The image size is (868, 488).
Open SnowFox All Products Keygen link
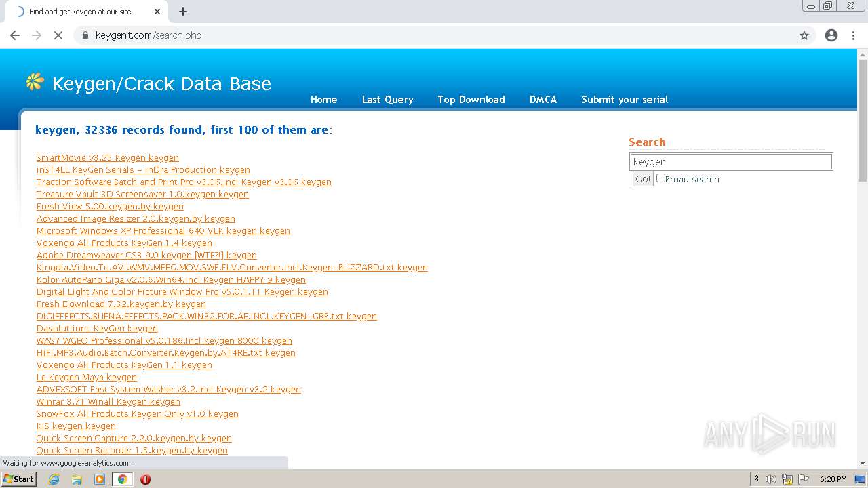tap(138, 413)
